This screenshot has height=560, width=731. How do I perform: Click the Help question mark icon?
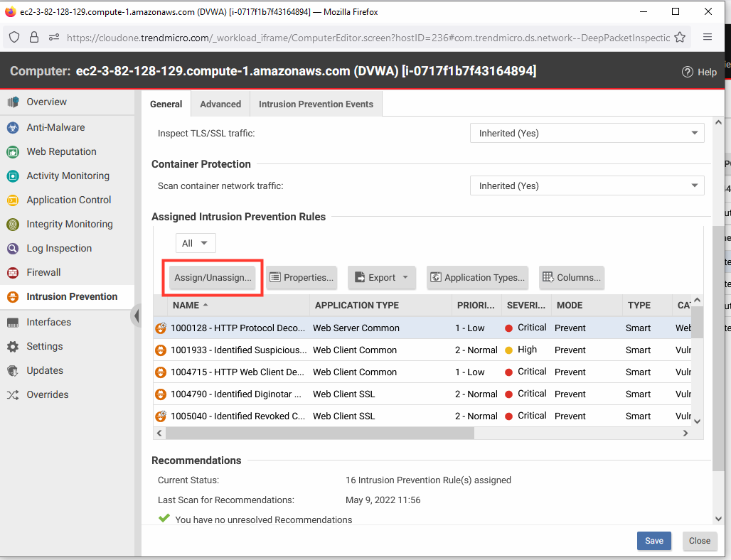[x=687, y=72]
